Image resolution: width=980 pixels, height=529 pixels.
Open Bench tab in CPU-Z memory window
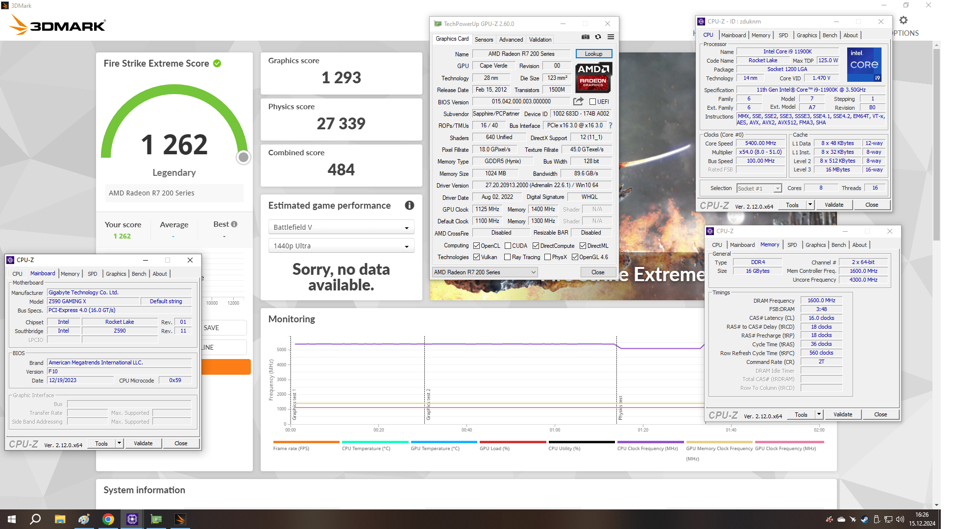tap(838, 245)
